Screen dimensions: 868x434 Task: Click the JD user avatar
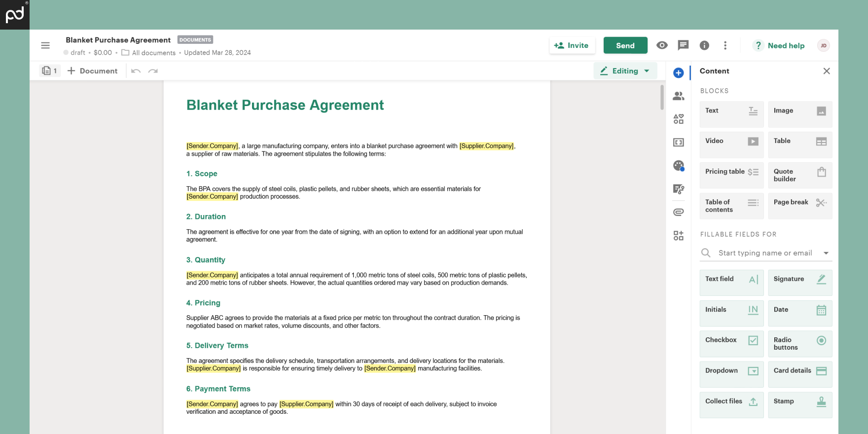(x=823, y=45)
